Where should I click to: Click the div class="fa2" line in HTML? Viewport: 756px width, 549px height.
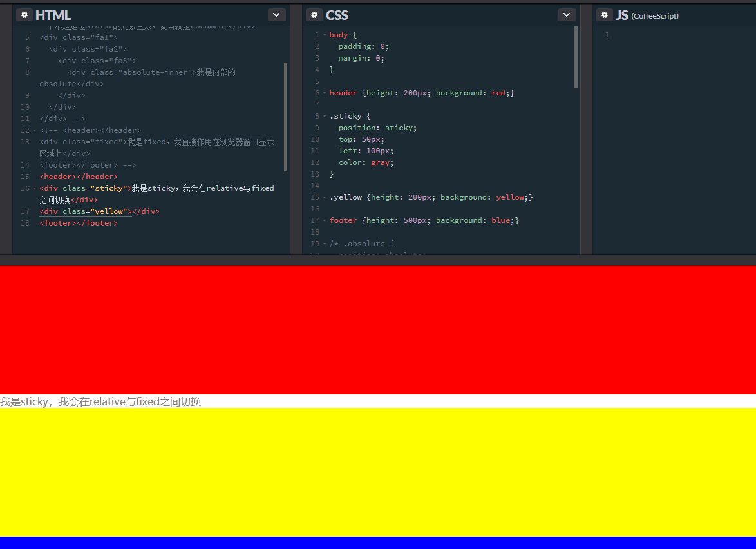(x=88, y=49)
